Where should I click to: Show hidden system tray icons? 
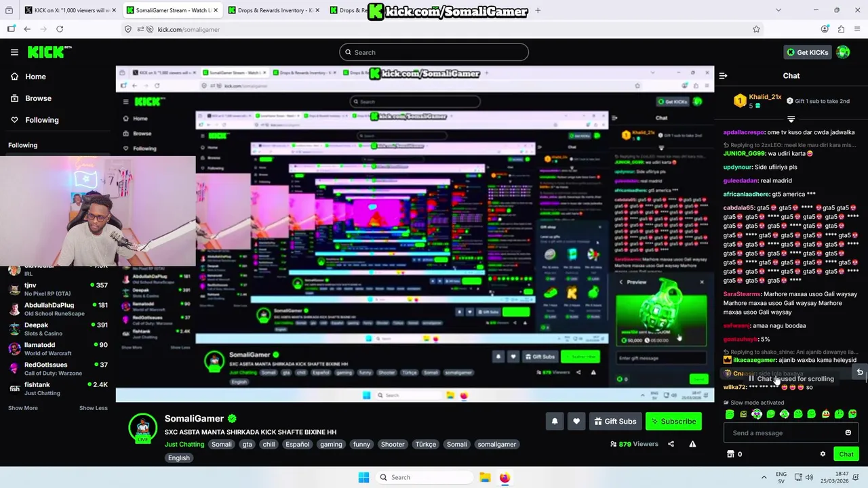pos(764,477)
